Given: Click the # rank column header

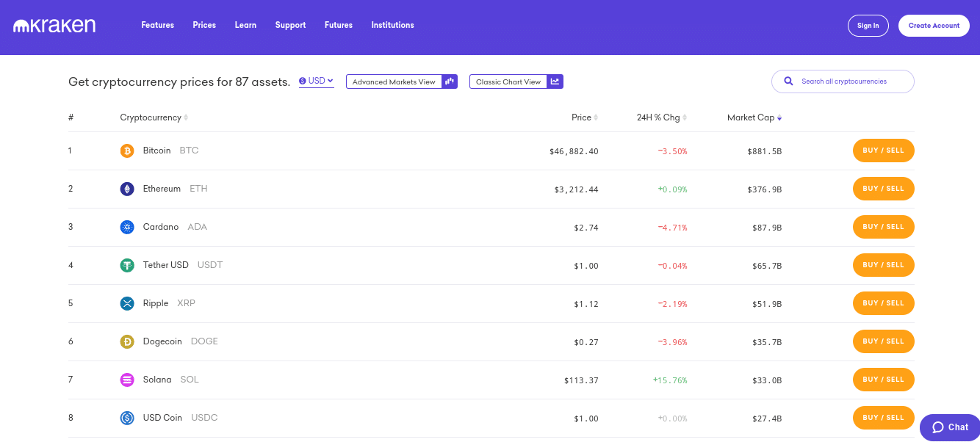Looking at the screenshot, I should (71, 117).
